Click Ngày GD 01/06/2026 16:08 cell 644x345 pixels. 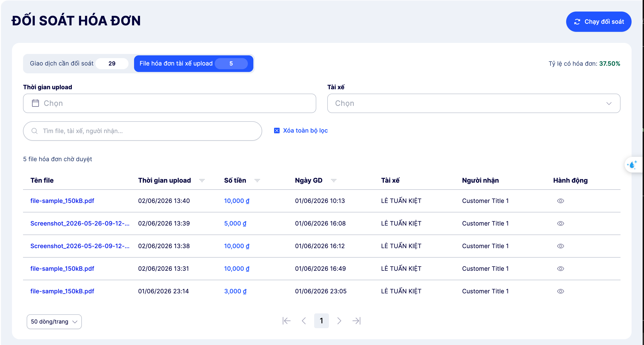coord(320,223)
